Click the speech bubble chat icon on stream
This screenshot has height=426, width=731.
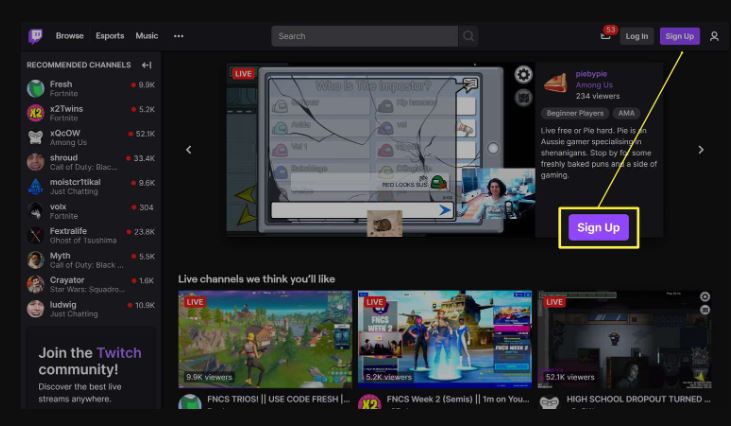tap(470, 84)
